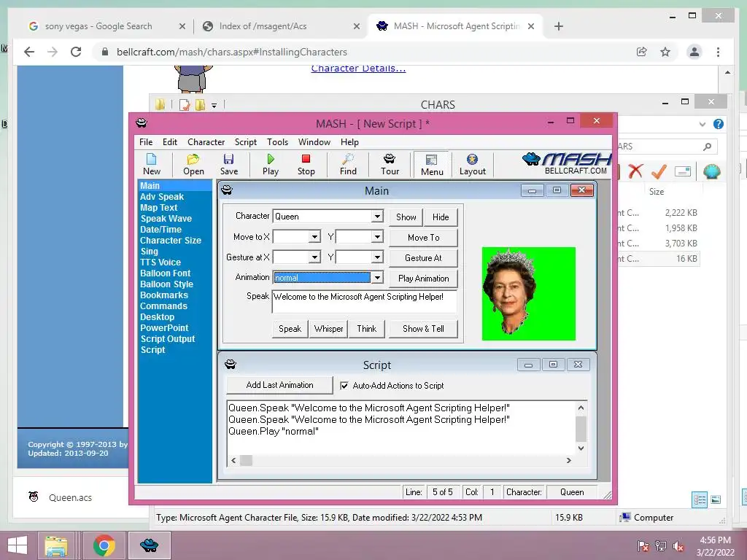This screenshot has height=560, width=747.
Task: Reload the bellcraft.com page
Action: click(x=76, y=52)
